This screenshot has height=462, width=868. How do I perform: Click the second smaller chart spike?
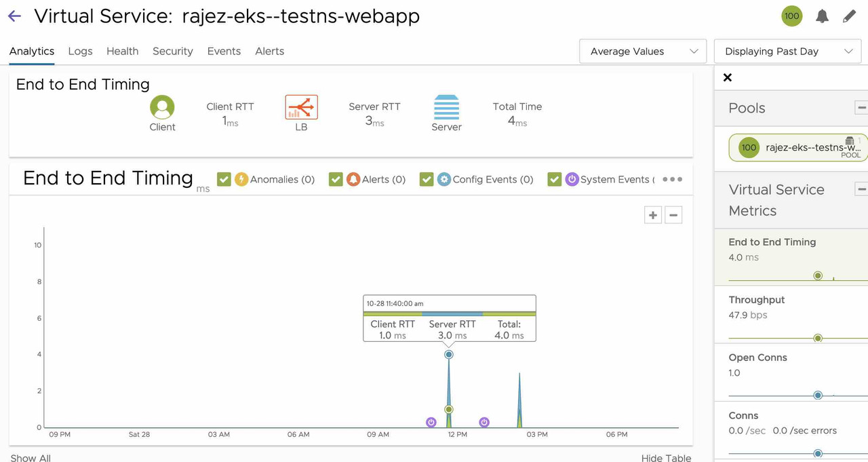[519, 400]
